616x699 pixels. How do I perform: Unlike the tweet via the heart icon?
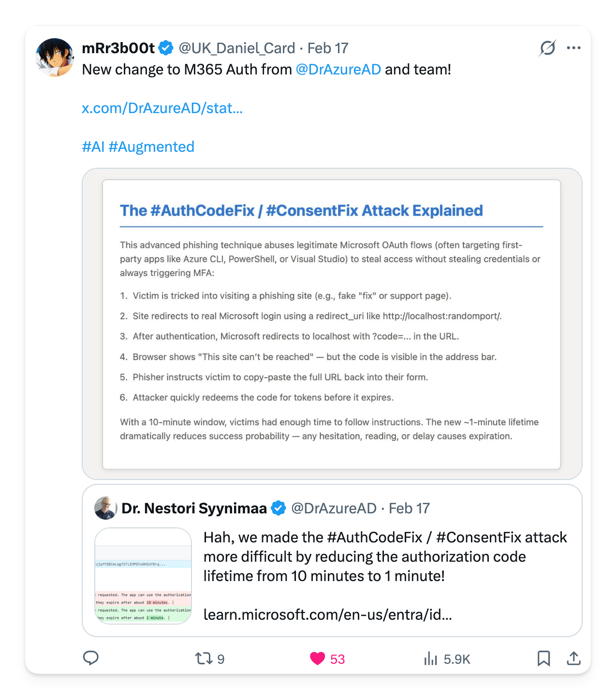(318, 659)
